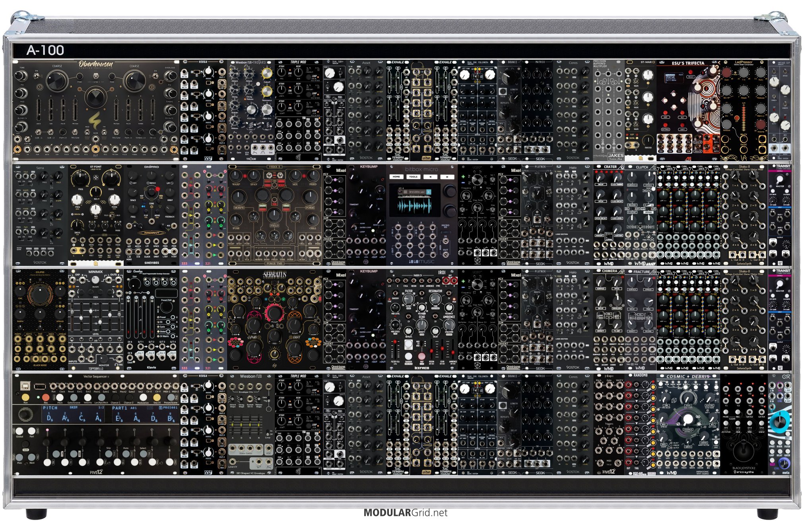Click the Global button on Vector Sequencer
Viewport: 812px width, 521px height.
[20, 431]
